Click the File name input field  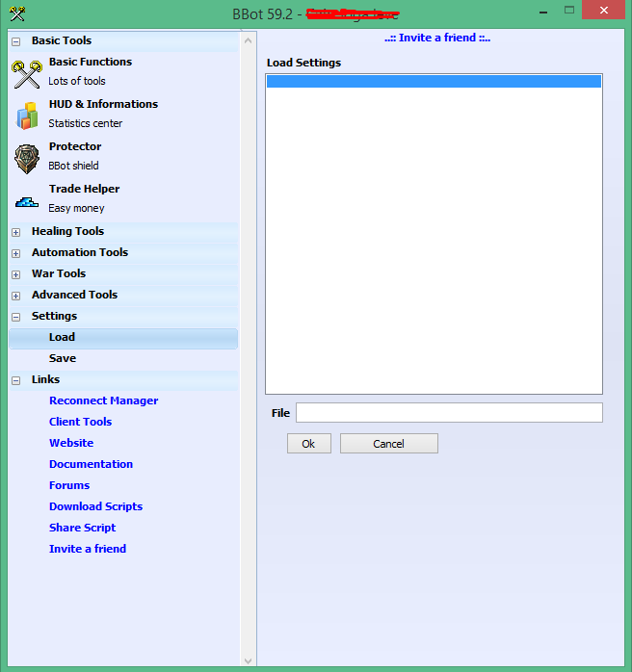coord(448,413)
